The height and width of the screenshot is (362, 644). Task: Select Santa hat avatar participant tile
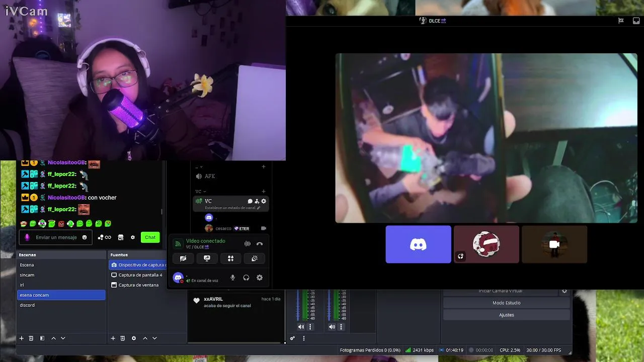click(x=487, y=244)
